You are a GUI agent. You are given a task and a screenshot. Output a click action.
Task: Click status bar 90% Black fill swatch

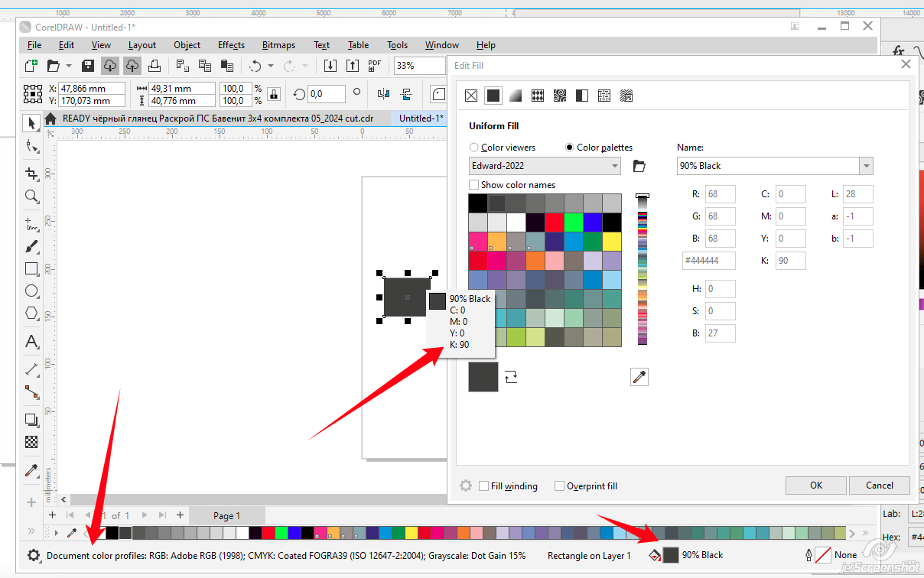point(671,555)
